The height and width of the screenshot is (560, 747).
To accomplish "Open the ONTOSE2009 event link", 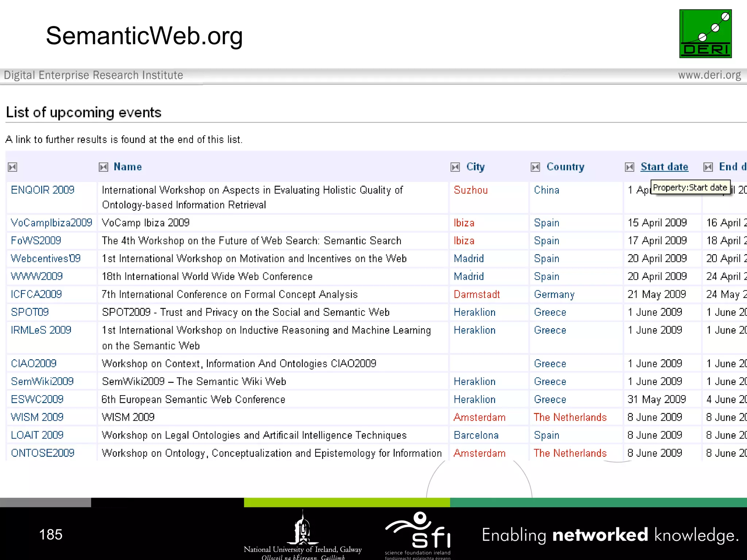I will 43,453.
